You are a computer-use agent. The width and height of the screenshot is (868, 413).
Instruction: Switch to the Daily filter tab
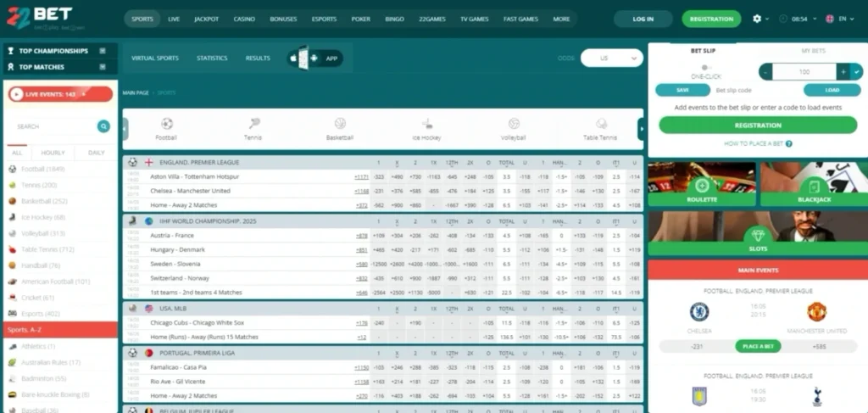click(97, 153)
